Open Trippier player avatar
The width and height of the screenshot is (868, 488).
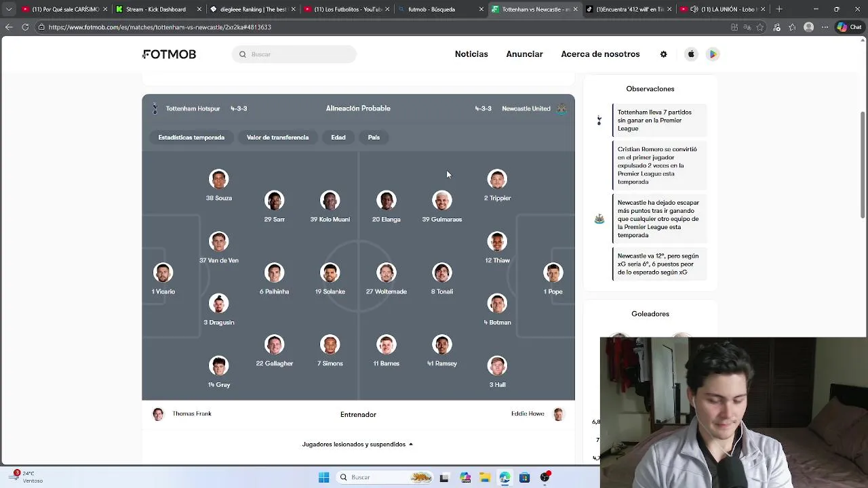[x=497, y=179]
